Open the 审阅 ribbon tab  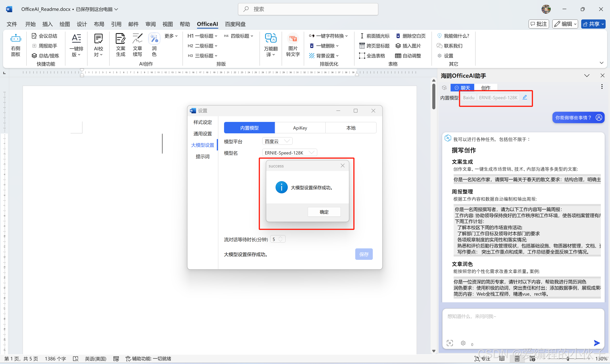pos(150,24)
